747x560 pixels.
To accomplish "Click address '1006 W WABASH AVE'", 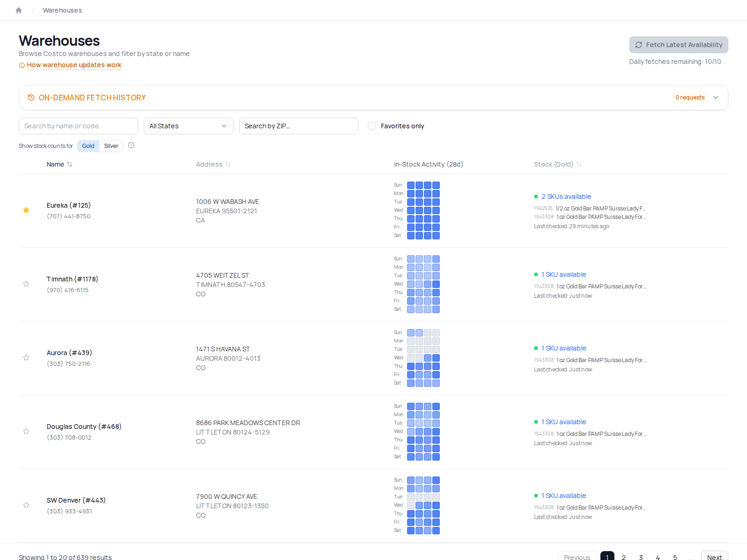I will (x=227, y=202).
